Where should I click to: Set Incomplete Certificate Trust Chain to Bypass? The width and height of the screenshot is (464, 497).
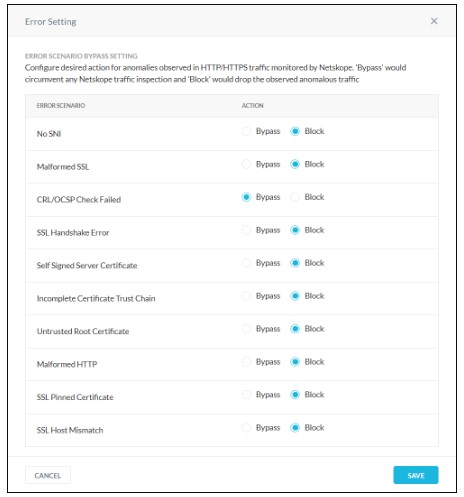246,296
